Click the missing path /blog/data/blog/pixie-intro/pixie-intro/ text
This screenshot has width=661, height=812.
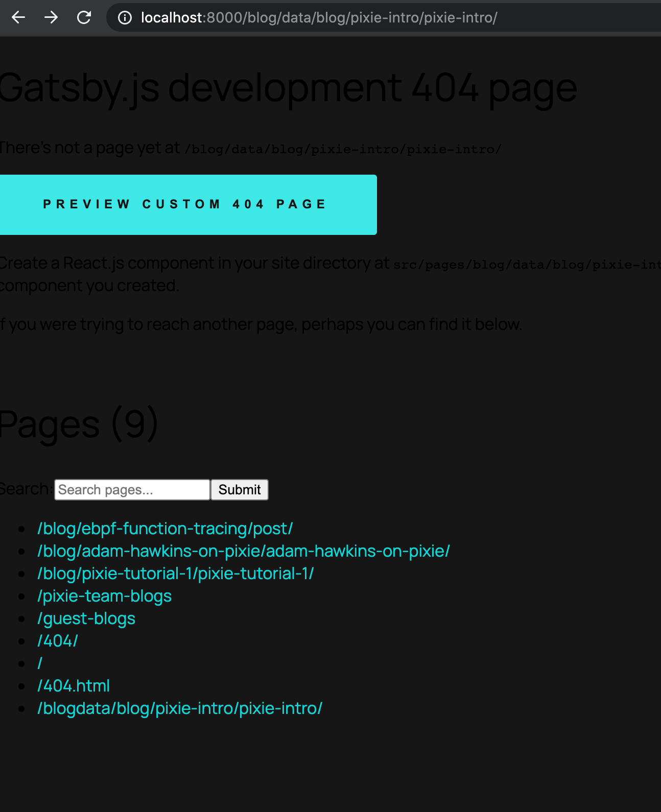tap(343, 149)
